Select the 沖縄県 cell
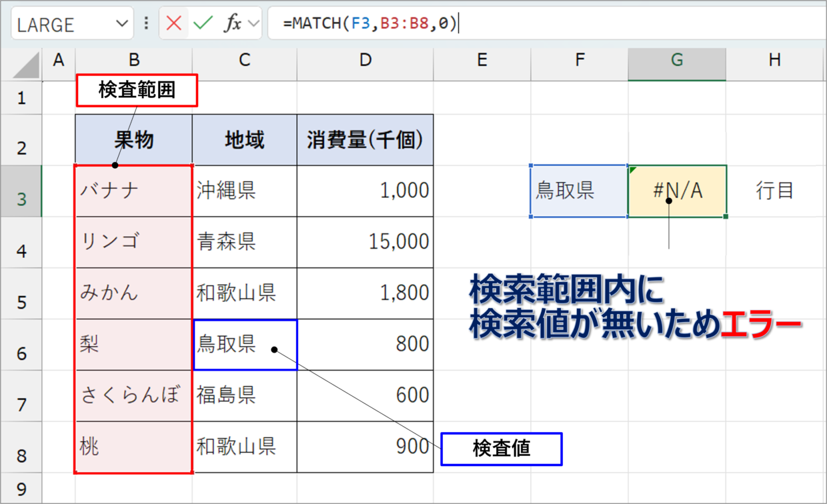Viewport: 827px width, 504px height. click(x=245, y=191)
